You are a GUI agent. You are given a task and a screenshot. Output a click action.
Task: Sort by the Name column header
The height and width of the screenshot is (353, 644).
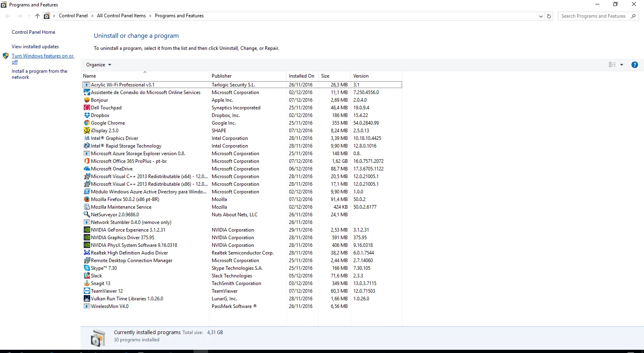click(x=145, y=76)
